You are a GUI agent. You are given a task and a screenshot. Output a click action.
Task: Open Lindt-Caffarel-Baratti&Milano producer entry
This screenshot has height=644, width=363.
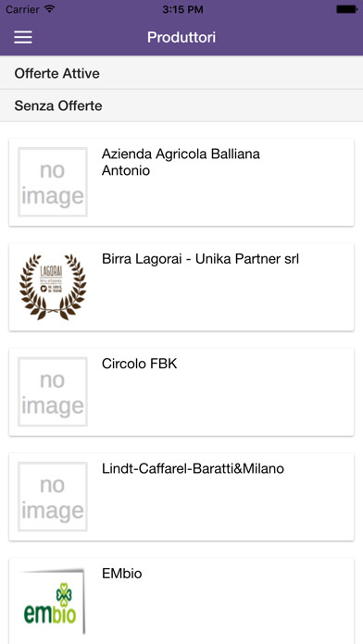193,468
